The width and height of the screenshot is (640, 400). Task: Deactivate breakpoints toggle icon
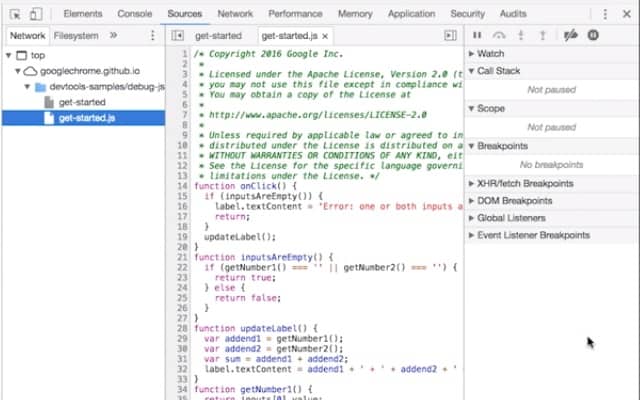coord(571,36)
